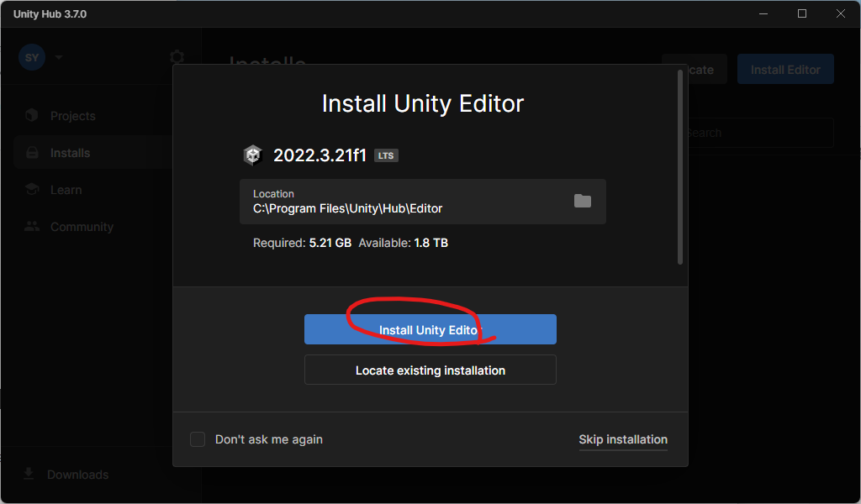Click the 2022.3.21f1 version text
The image size is (861, 504).
pos(320,155)
